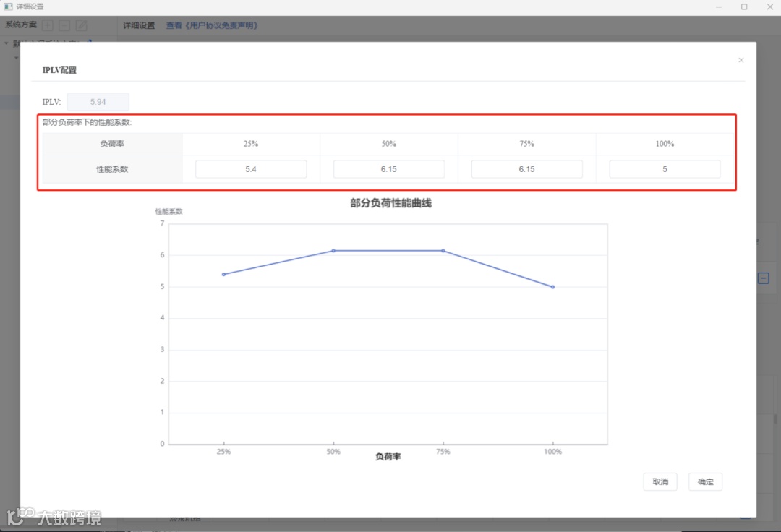
Task: Click the 75% column header
Action: (x=526, y=144)
